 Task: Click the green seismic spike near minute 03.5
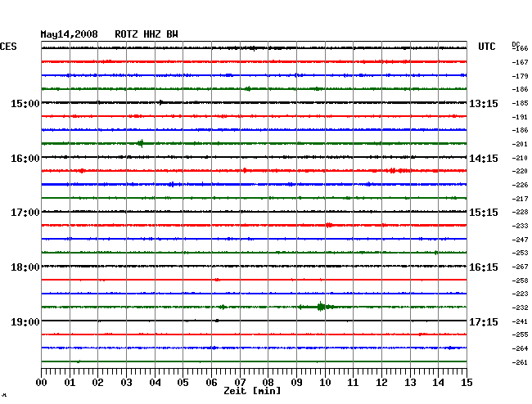click(x=141, y=143)
